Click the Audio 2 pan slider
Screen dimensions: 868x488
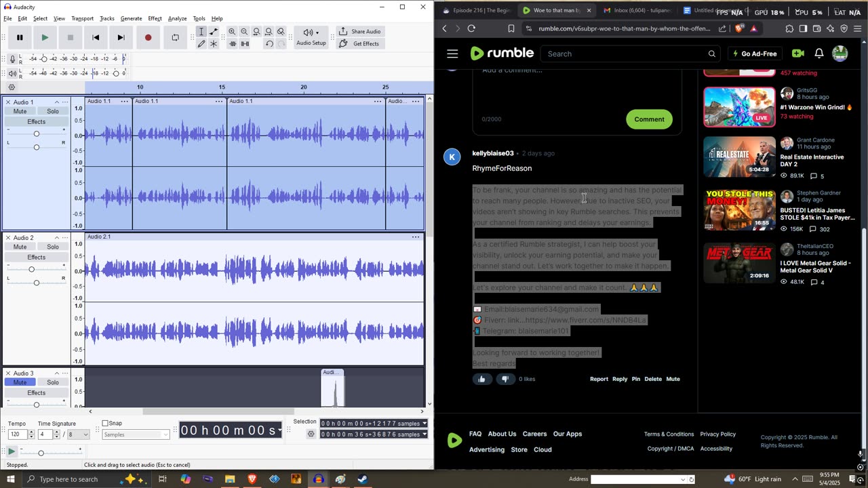(37, 282)
